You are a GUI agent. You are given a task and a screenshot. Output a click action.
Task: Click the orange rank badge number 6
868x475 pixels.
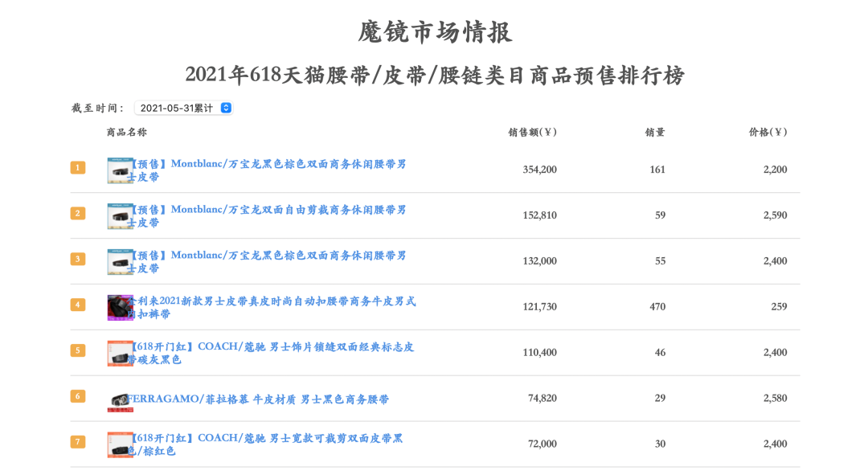[x=78, y=395]
